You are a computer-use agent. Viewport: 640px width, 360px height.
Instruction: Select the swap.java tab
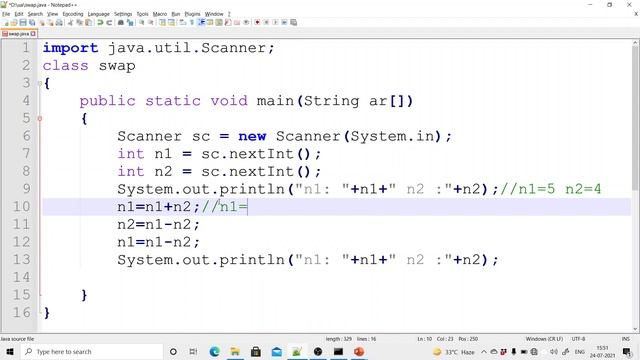pos(19,34)
